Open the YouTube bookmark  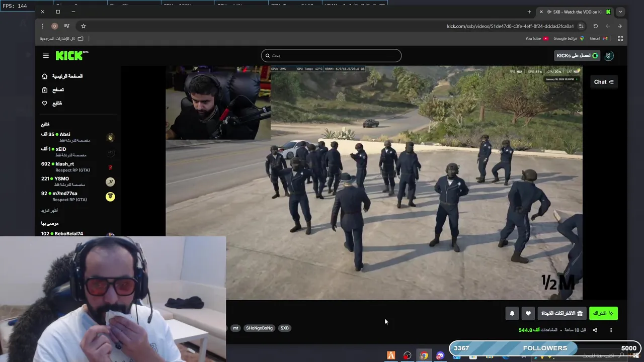click(537, 39)
